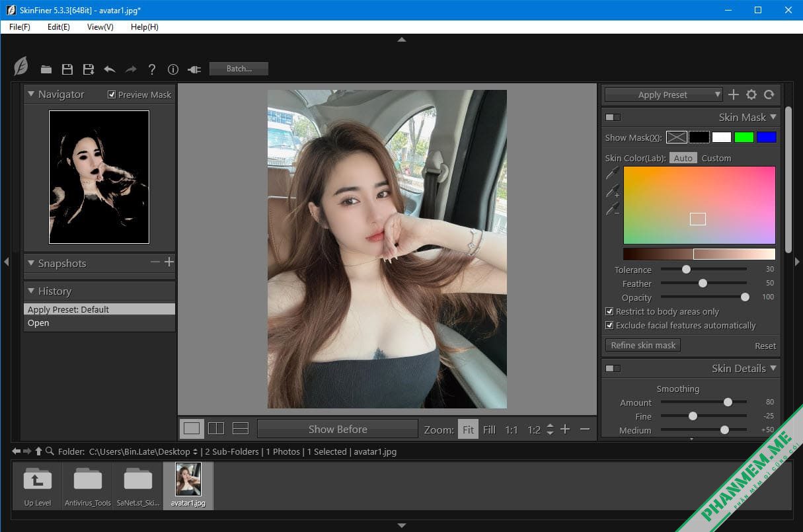Click the search magnifier in folder bar
This screenshot has height=532, width=803.
click(50, 451)
